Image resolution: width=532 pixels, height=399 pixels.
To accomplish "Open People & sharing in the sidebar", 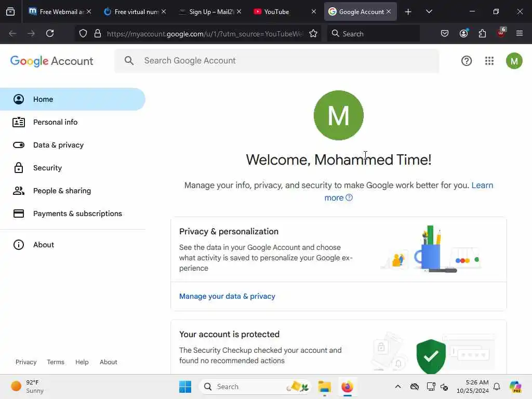I will [x=73, y=191].
